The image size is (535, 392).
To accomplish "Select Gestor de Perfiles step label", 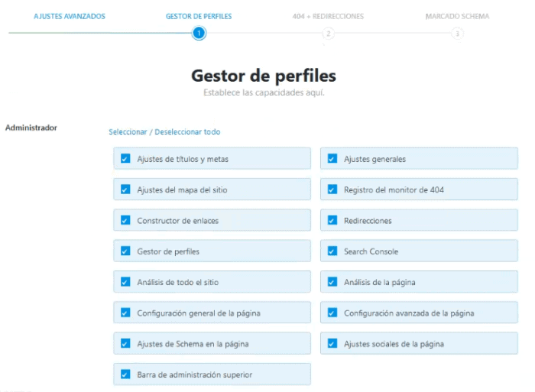I will pos(199,16).
